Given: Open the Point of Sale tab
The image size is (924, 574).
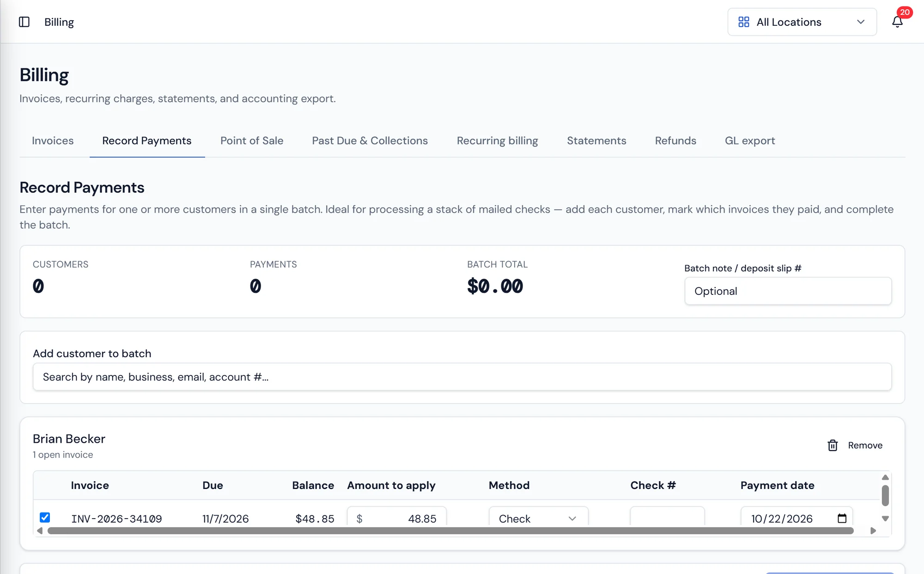Looking at the screenshot, I should click(252, 140).
